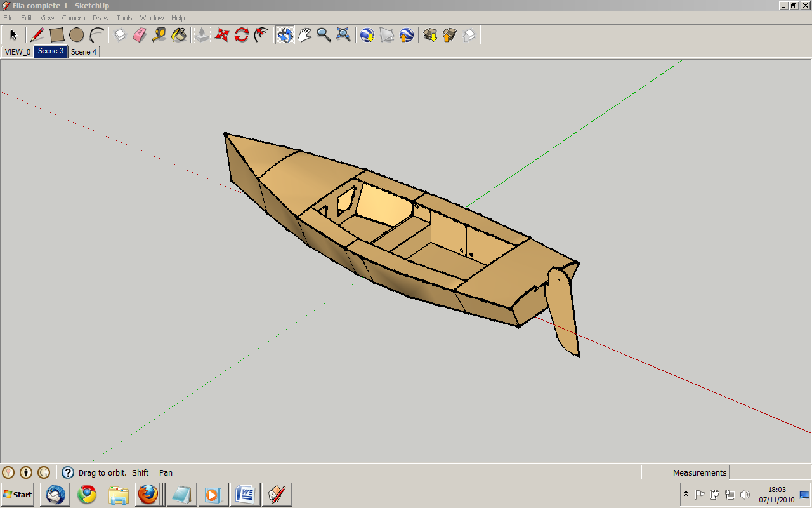Activate the Tape Measure tool
812x508 pixels.
[x=159, y=35]
